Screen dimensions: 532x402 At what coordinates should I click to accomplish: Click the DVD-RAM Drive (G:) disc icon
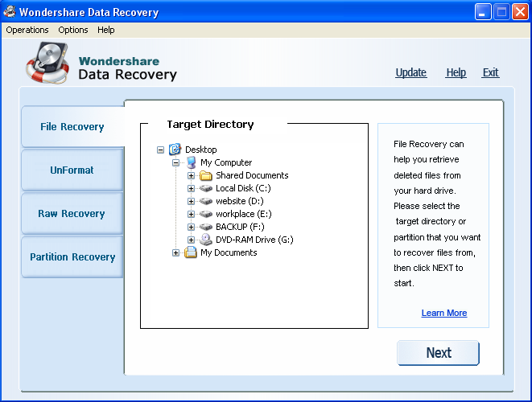click(205, 240)
